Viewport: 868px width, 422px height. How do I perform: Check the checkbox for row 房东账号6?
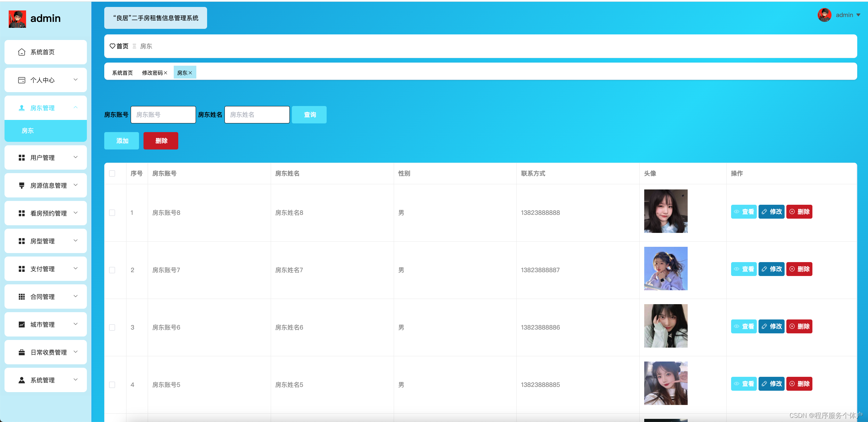(112, 327)
